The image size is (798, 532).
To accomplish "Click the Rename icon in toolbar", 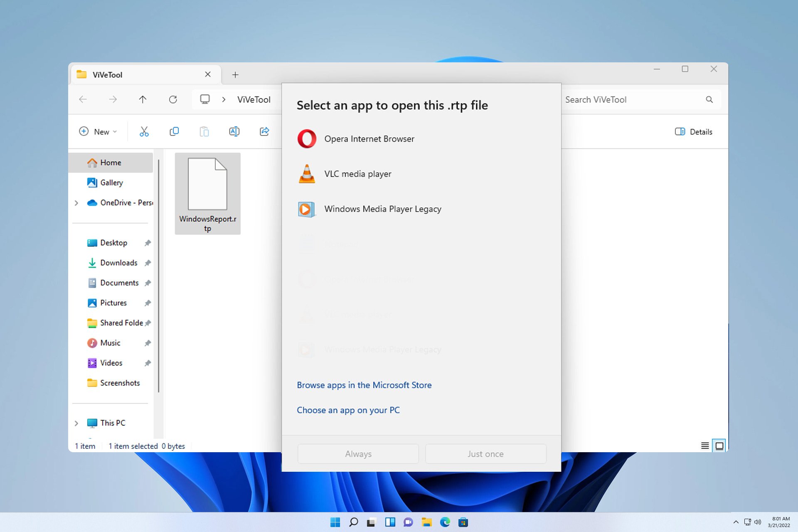I will 234,132.
